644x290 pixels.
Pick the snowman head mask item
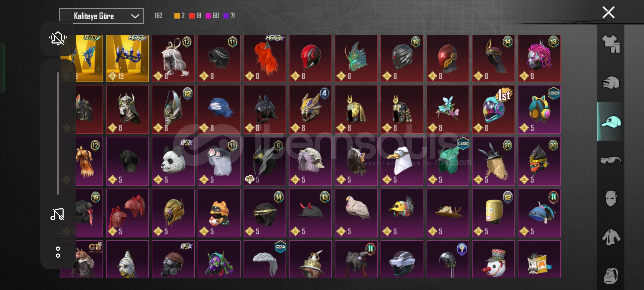pyautogui.click(x=493, y=259)
